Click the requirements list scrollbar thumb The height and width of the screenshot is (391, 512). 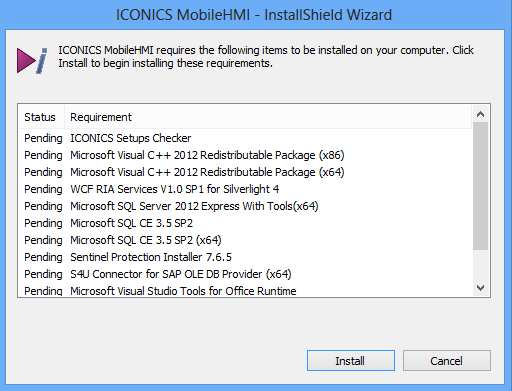[480, 186]
